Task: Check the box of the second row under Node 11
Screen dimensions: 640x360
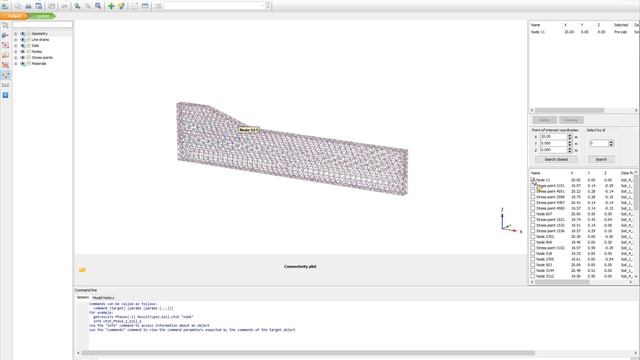Action: tap(533, 191)
